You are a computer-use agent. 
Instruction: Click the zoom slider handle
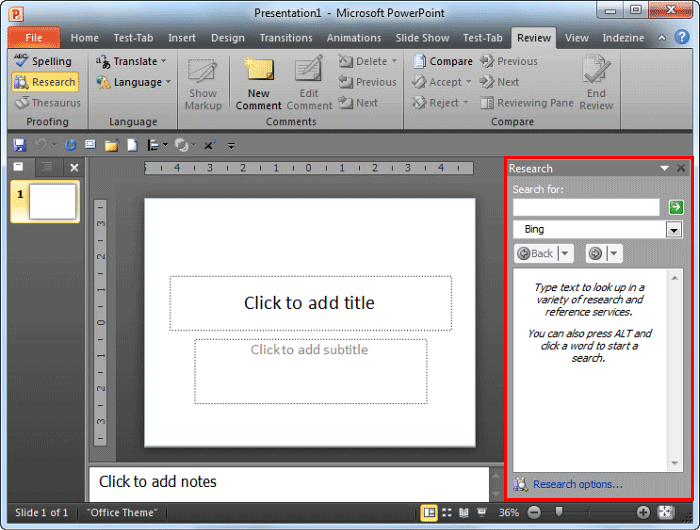pyautogui.click(x=558, y=511)
